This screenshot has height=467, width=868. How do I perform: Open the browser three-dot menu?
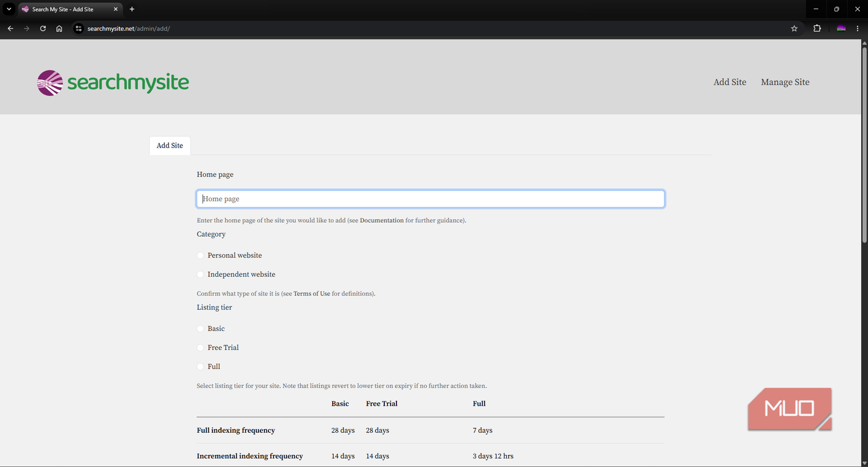[x=858, y=28]
